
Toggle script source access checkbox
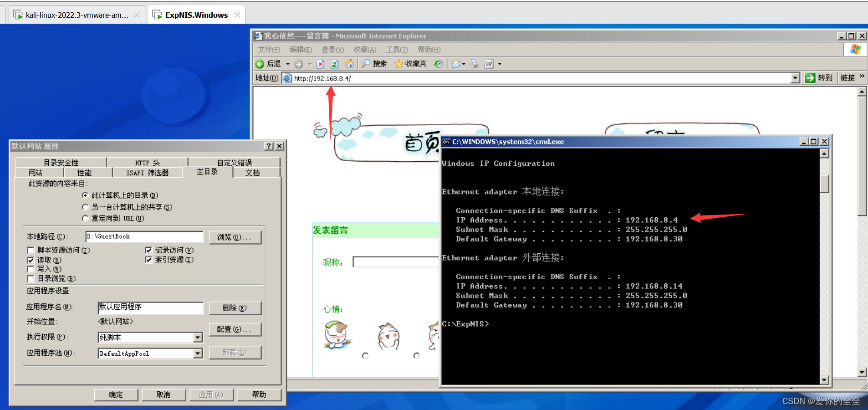click(31, 250)
